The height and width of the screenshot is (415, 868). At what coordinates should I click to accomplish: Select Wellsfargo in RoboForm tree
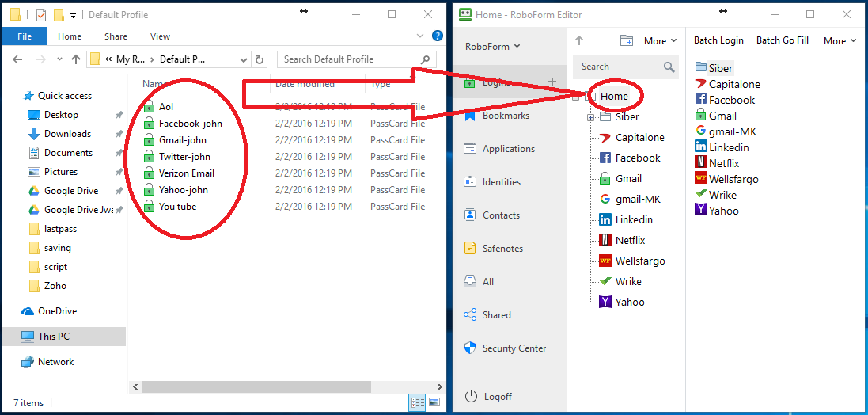click(x=632, y=261)
